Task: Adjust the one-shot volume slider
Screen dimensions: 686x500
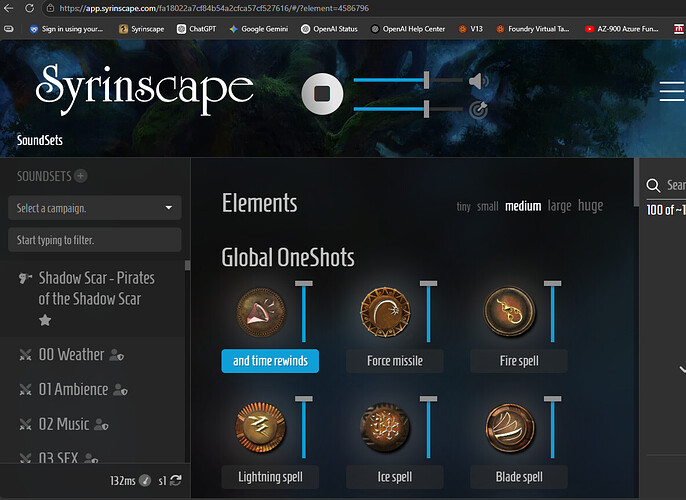Action: [x=408, y=109]
